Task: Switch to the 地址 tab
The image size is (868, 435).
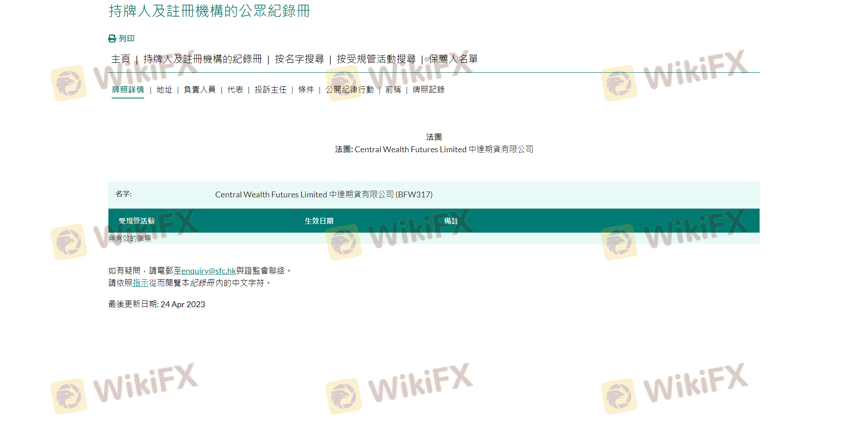Action: coord(164,90)
